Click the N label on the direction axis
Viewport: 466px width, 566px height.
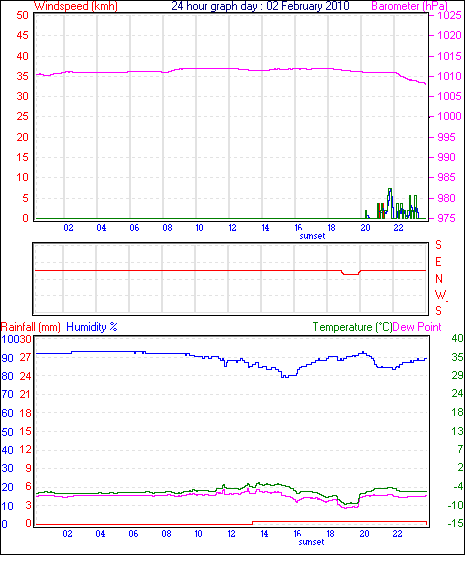point(439,279)
